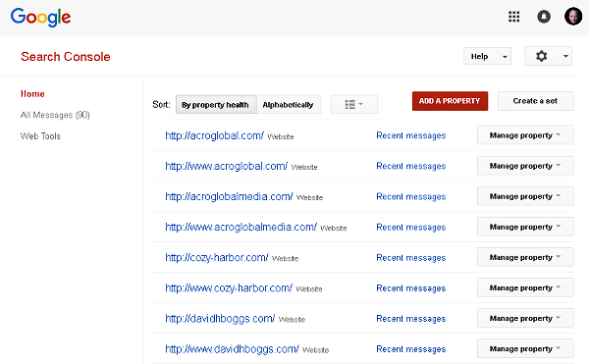Open the notifications bell icon
The width and height of the screenshot is (589, 364).
(544, 17)
